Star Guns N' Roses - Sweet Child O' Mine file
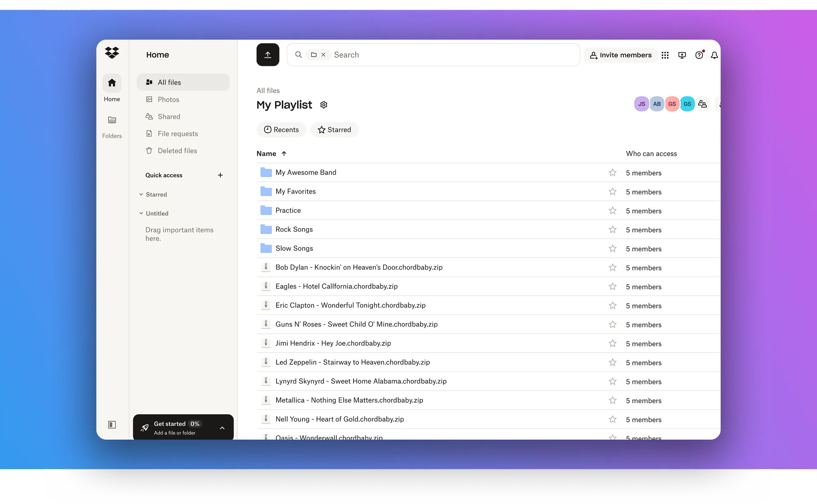The image size is (817, 504). tap(612, 325)
